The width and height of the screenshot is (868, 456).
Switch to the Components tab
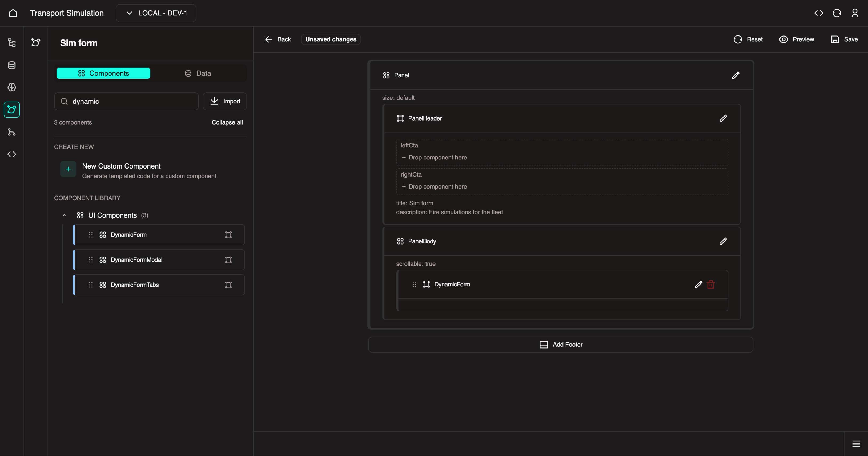point(103,73)
